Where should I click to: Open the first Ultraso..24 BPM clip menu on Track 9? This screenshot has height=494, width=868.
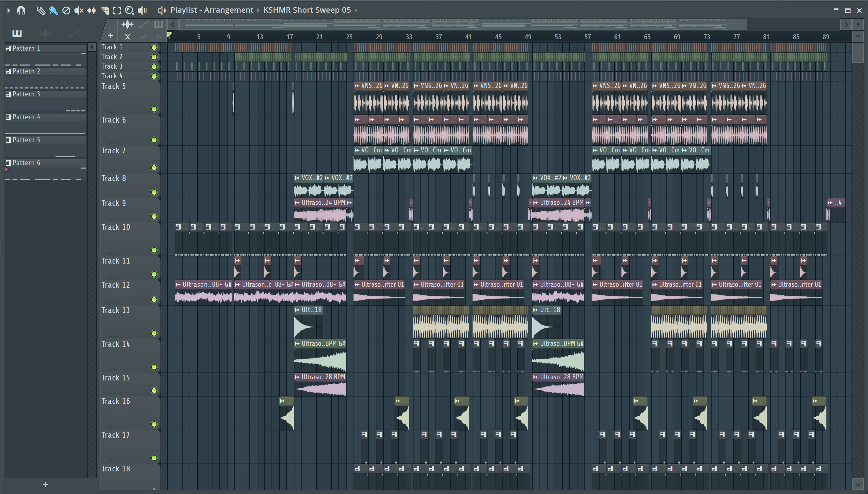coord(297,202)
